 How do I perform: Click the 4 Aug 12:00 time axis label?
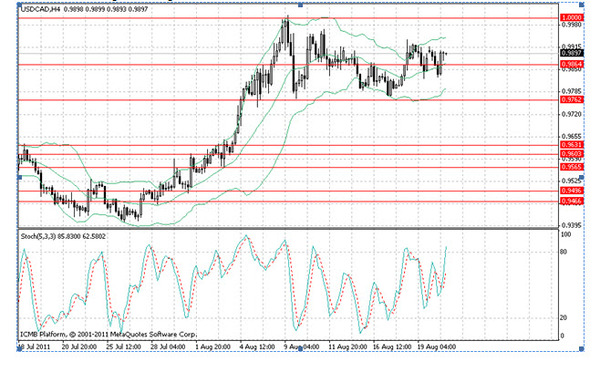pos(257,347)
